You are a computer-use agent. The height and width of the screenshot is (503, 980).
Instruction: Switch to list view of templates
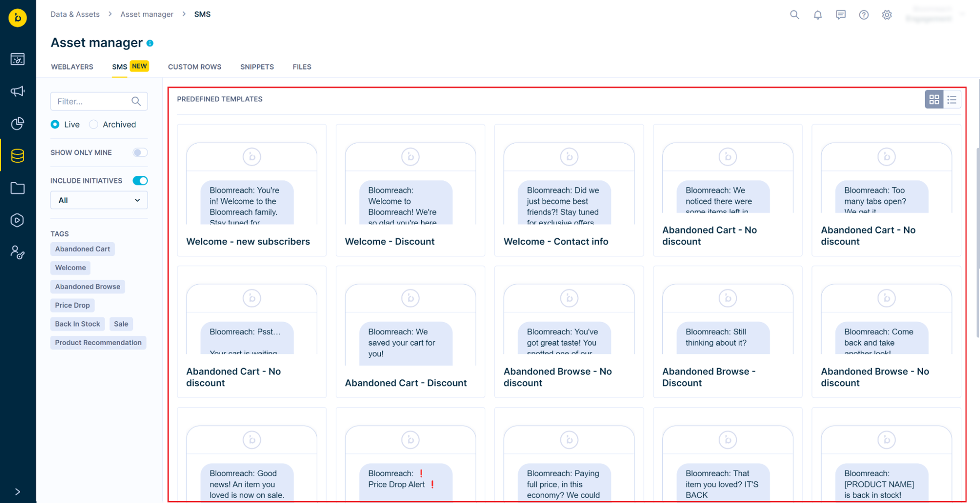click(x=952, y=99)
